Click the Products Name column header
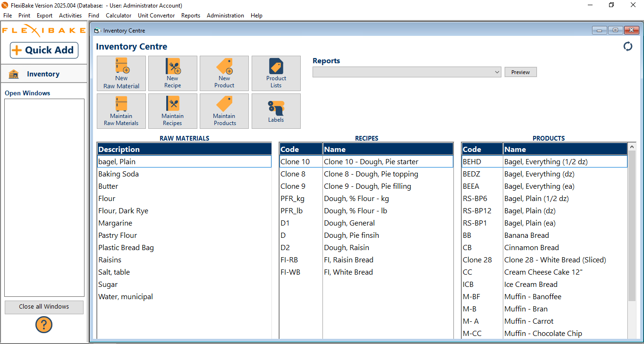Screen dimensions: 644x344 point(566,149)
